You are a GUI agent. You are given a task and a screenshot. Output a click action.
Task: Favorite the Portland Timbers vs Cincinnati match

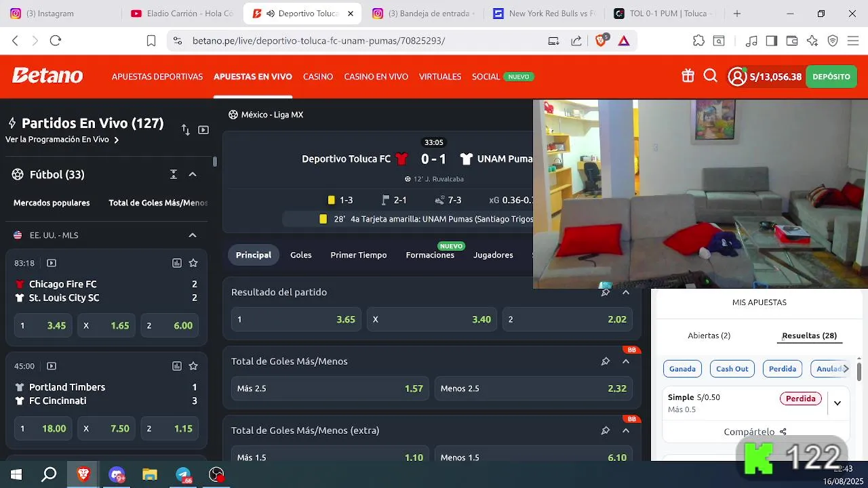point(193,366)
